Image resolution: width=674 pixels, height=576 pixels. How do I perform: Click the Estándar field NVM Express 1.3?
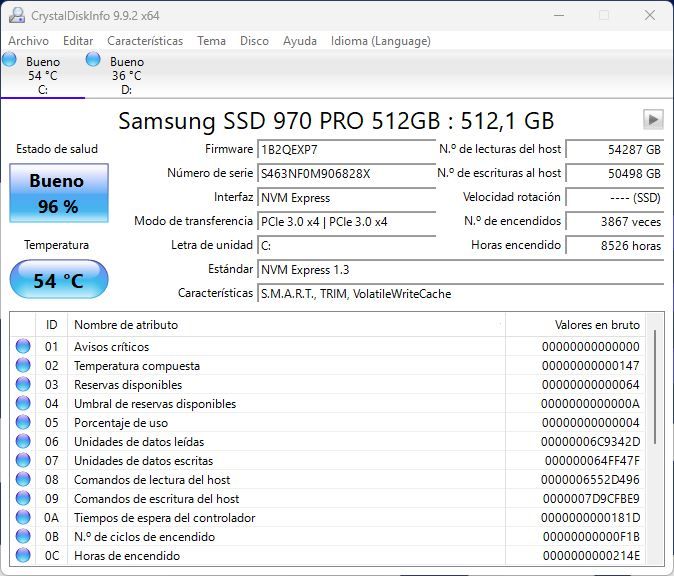click(x=461, y=270)
